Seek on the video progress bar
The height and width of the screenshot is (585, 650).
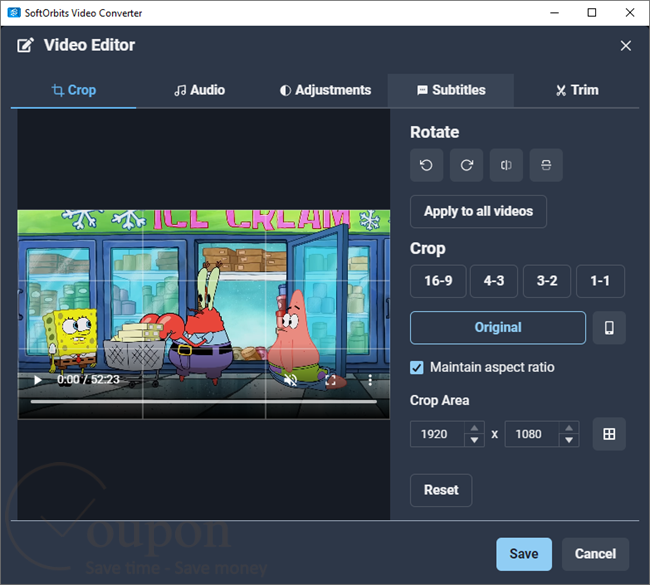click(204, 401)
